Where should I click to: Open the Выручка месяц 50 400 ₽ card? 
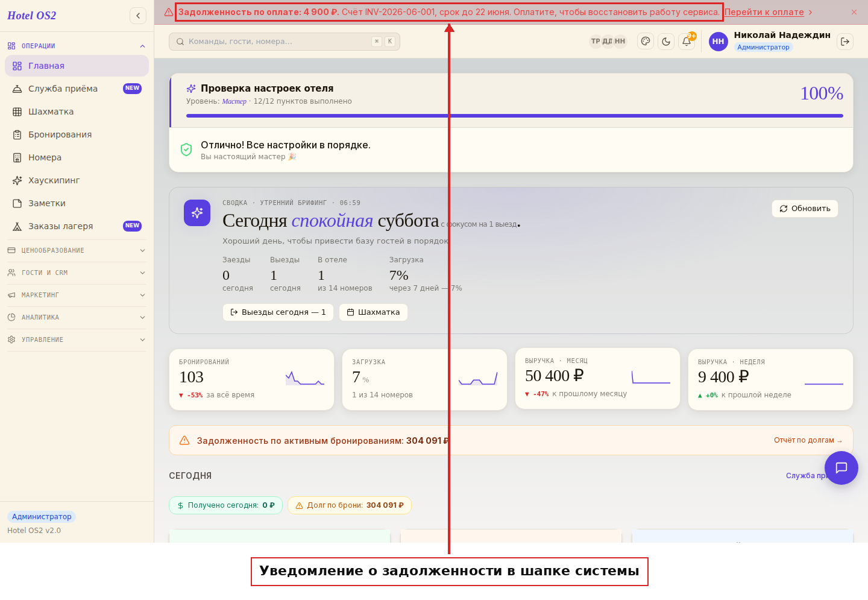pyautogui.click(x=597, y=378)
